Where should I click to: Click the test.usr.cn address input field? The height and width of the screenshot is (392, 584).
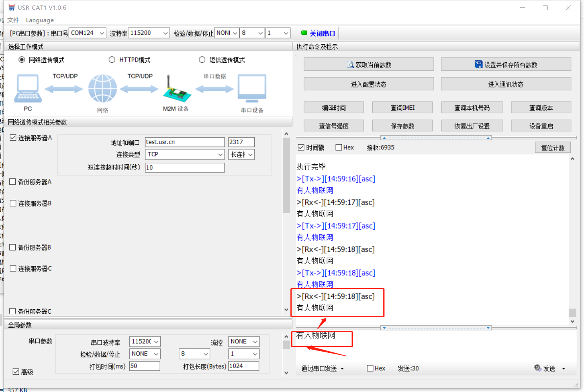pos(185,142)
